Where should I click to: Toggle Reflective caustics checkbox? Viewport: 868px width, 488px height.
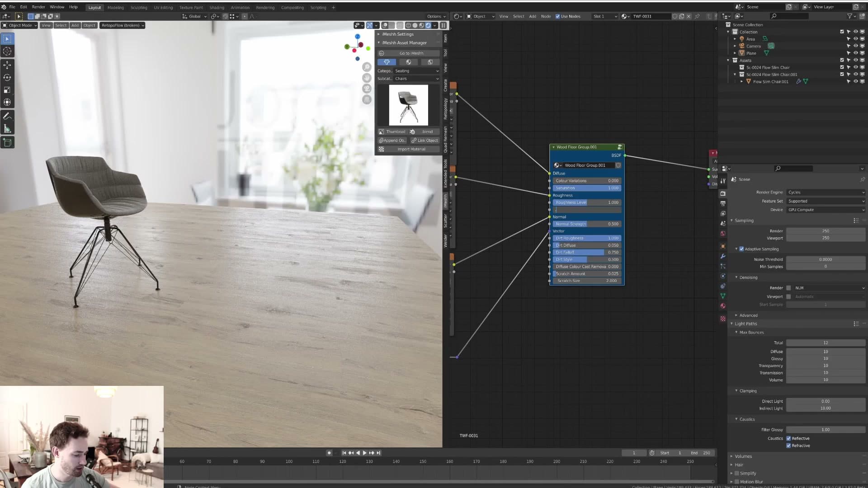click(x=788, y=438)
